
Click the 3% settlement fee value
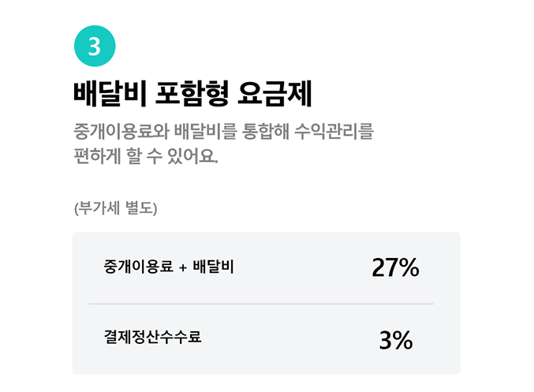[395, 340]
